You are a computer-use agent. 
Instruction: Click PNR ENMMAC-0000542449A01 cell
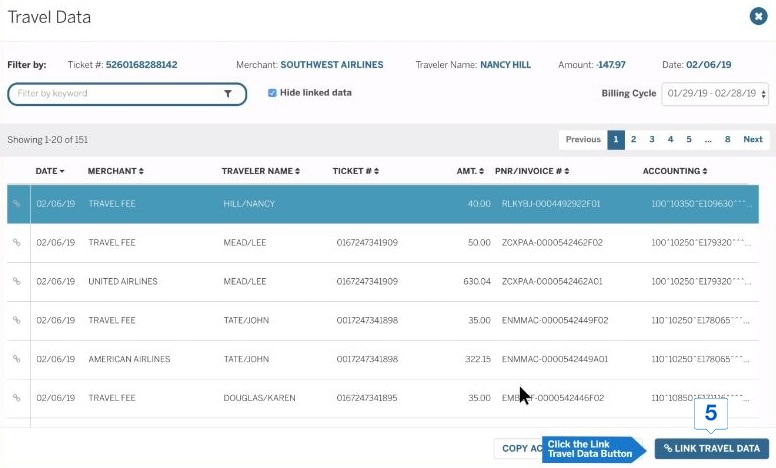pyautogui.click(x=555, y=359)
